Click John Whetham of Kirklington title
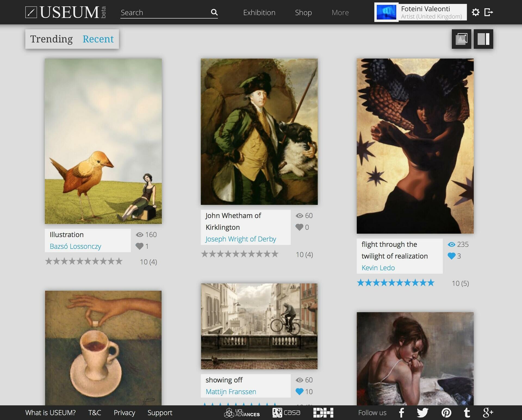522x420 pixels. point(233,221)
